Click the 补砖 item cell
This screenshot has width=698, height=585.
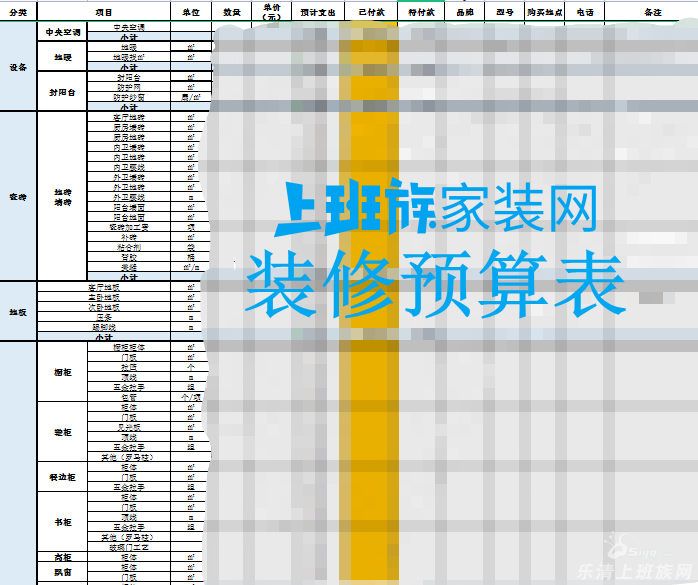(129, 237)
